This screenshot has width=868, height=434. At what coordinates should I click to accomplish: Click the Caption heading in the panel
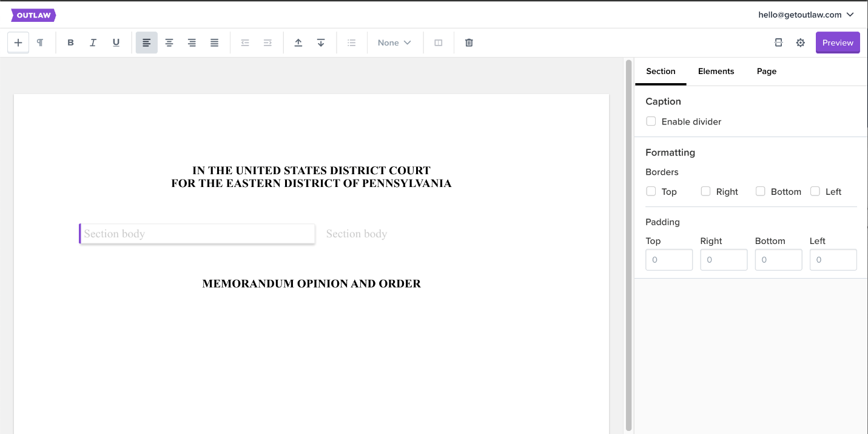(663, 101)
